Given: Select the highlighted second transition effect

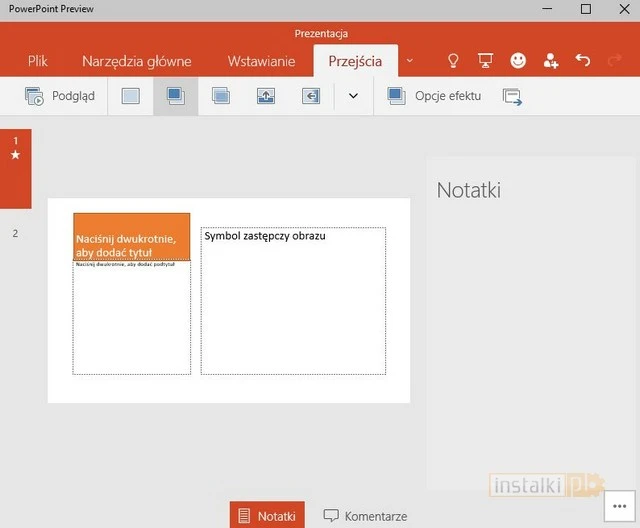Looking at the screenshot, I should pos(176,97).
